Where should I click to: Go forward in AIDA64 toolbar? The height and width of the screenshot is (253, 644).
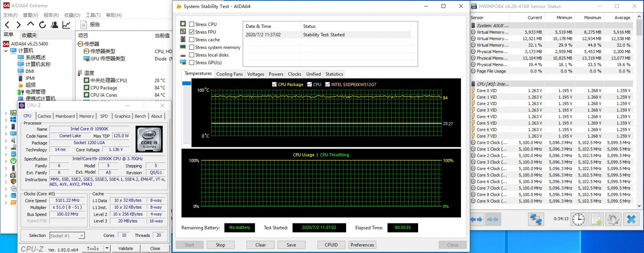[x=19, y=25]
